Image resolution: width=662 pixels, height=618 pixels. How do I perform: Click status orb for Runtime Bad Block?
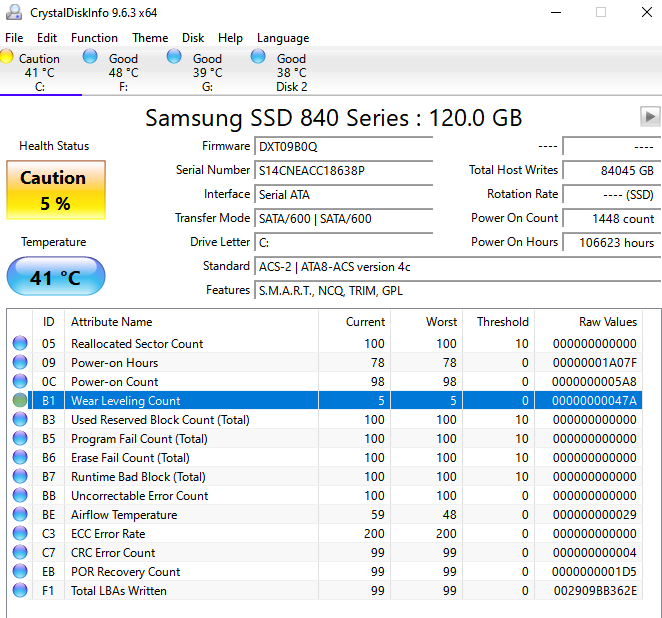tap(20, 476)
